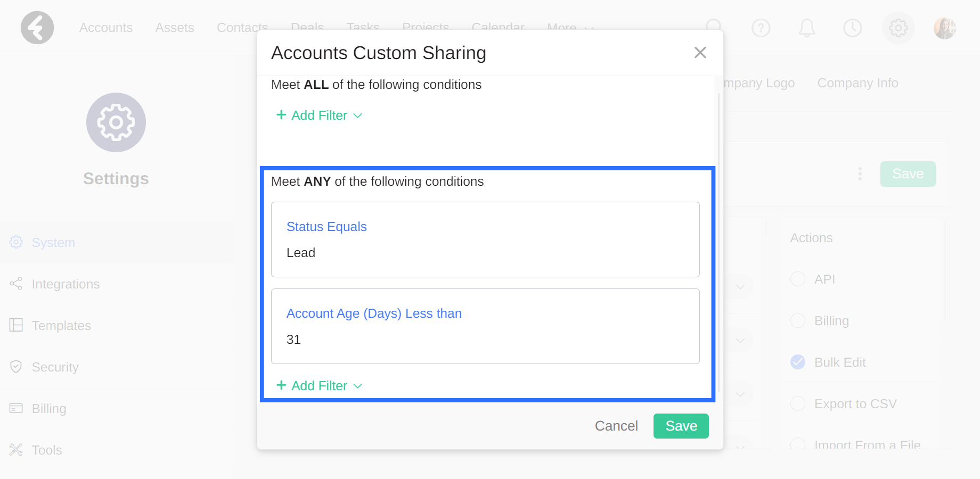Go to Assets in top navigation

(175, 28)
